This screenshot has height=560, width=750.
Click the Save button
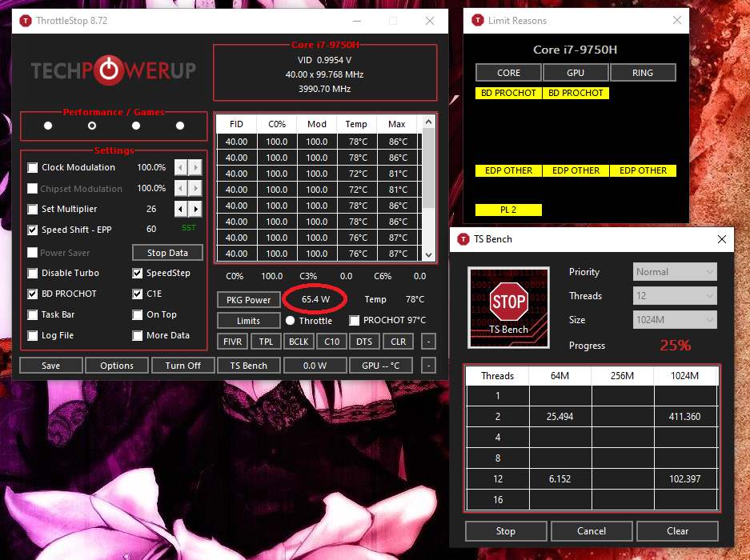pyautogui.click(x=50, y=366)
